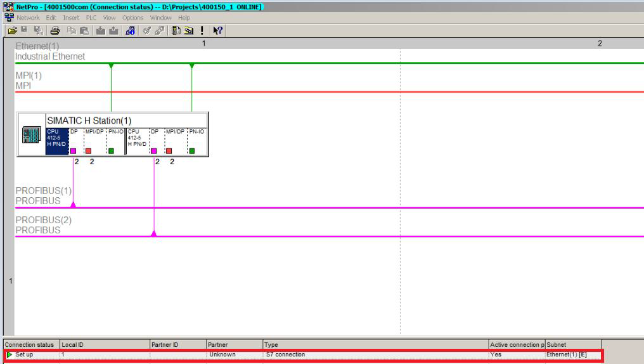Click the Ethernet(1) subnet label
The width and height of the screenshot is (644, 364).
pos(37,46)
